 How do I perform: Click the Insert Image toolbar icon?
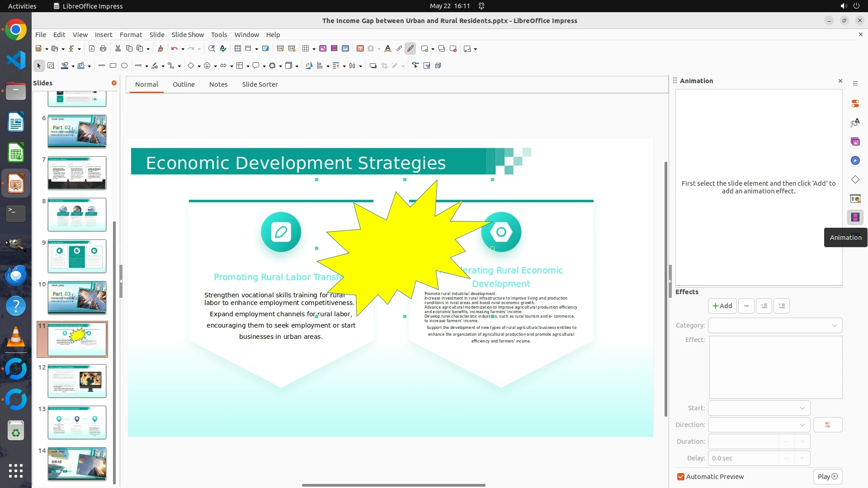coord(323,49)
